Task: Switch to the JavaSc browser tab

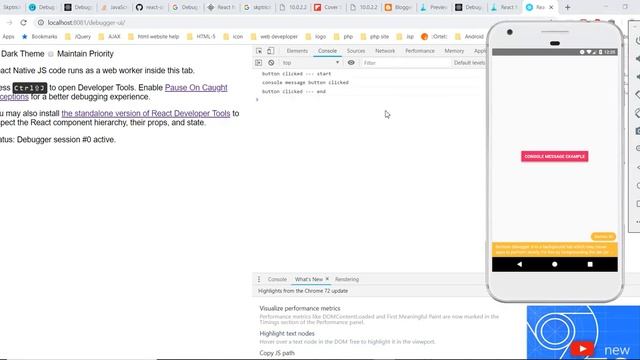Action: [115, 7]
